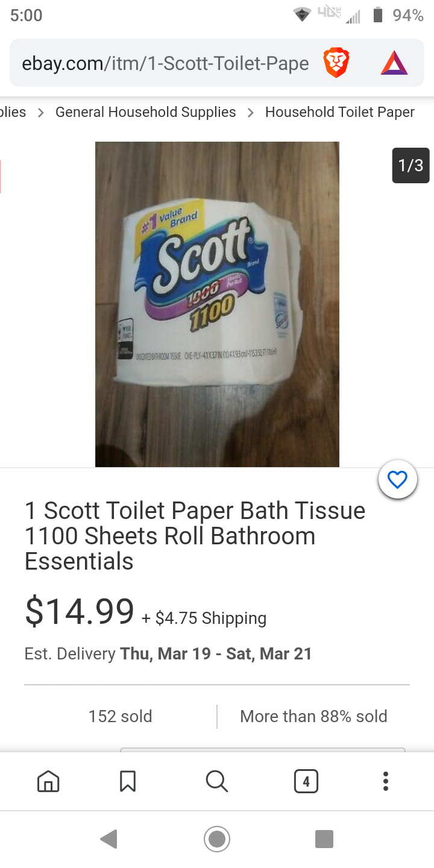Tap the search magnifier icon

[x=217, y=781]
